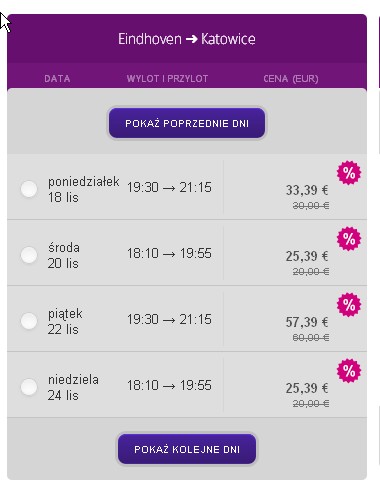Click 19:30 → 21:15 time on poniedziałek
Image resolution: width=380 pixels, height=487 pixels.
[x=169, y=187]
